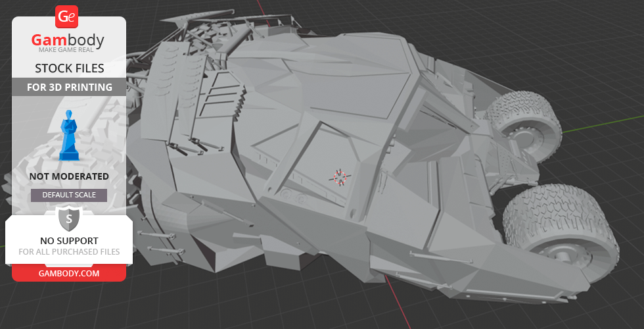Screen dimensions: 644x329
Task: Click the GAMBODY.COM red banner link
Action: coord(69,274)
